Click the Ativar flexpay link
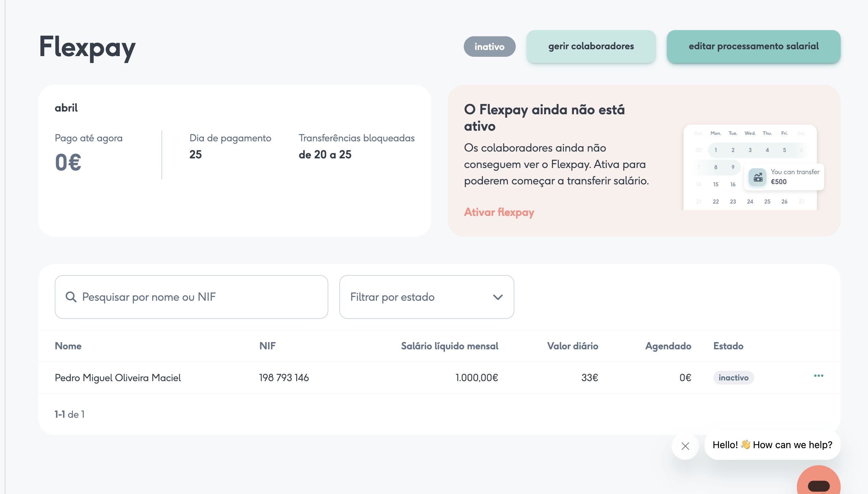This screenshot has height=494, width=868. click(499, 212)
